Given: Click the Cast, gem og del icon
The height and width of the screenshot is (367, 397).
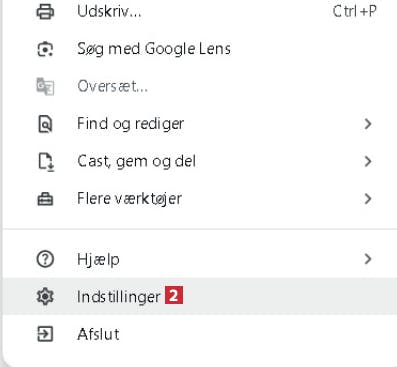Looking at the screenshot, I should click(x=46, y=162).
